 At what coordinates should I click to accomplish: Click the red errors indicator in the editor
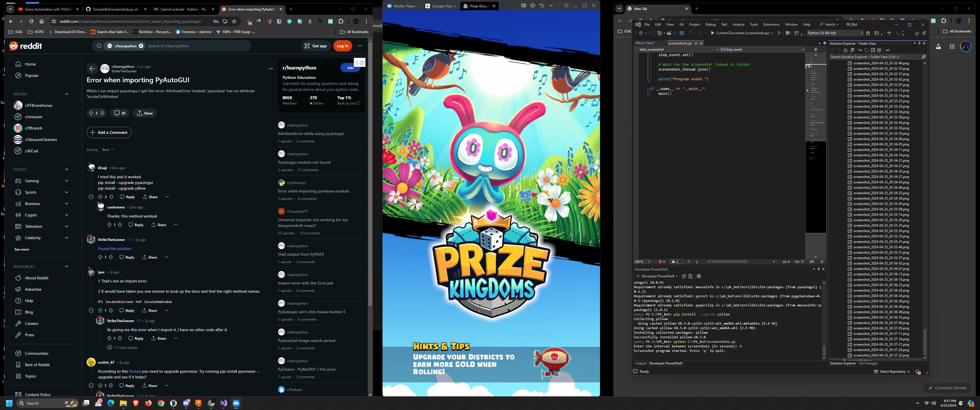661,262
